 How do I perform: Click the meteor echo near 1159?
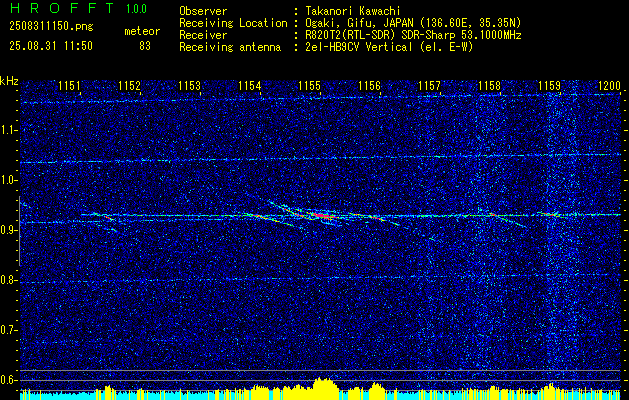[552, 214]
